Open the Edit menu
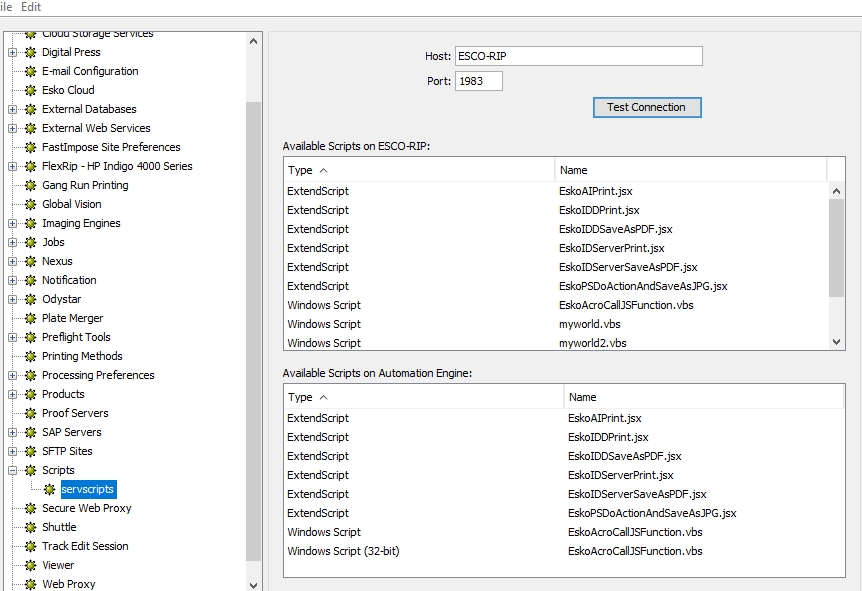This screenshot has width=862, height=591. [x=31, y=7]
